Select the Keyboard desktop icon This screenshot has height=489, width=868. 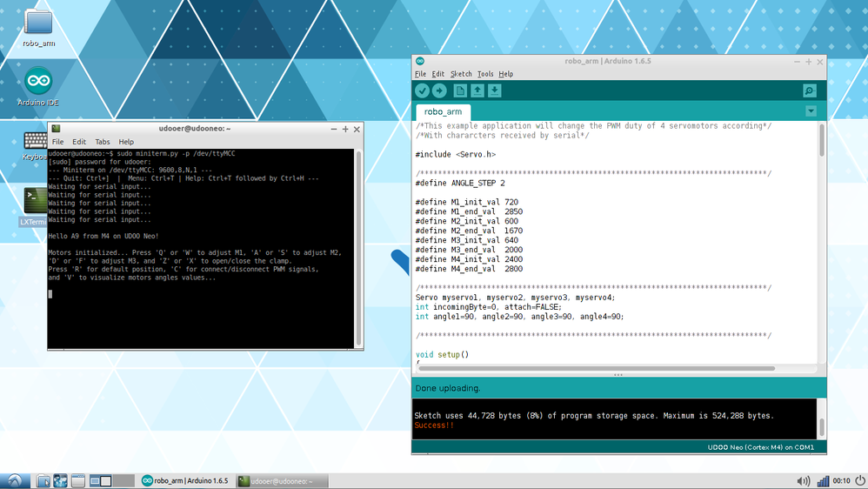pyautogui.click(x=34, y=146)
